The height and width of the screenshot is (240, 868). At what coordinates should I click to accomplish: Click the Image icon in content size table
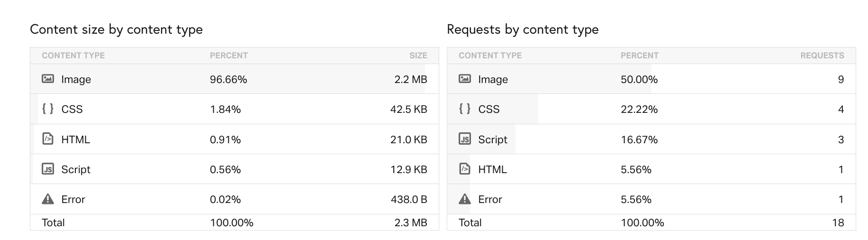click(48, 79)
